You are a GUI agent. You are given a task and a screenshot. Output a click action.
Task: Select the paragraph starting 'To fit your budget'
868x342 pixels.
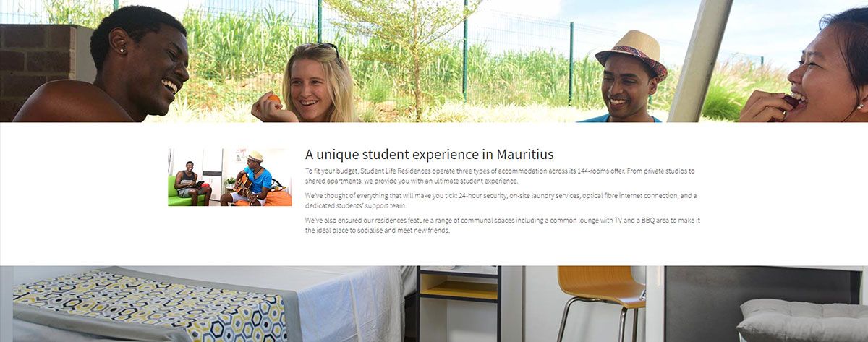(500, 176)
